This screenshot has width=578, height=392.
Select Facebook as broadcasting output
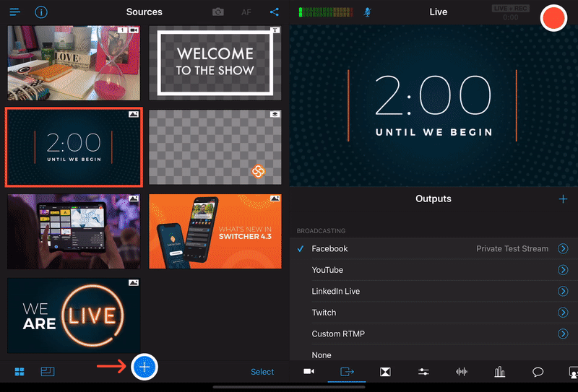click(x=329, y=248)
